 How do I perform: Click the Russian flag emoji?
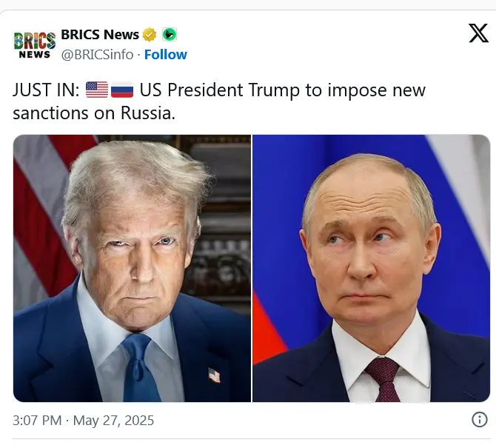tap(122, 90)
